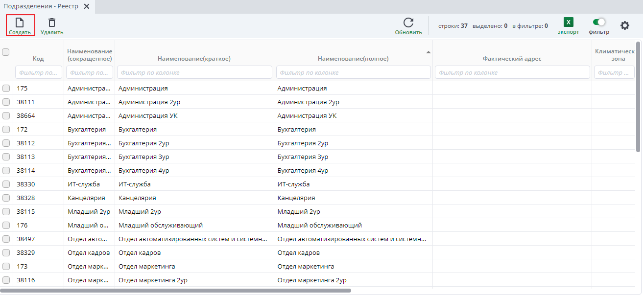Sort by Фактический адрес column header
644x295 pixels.
[512, 59]
